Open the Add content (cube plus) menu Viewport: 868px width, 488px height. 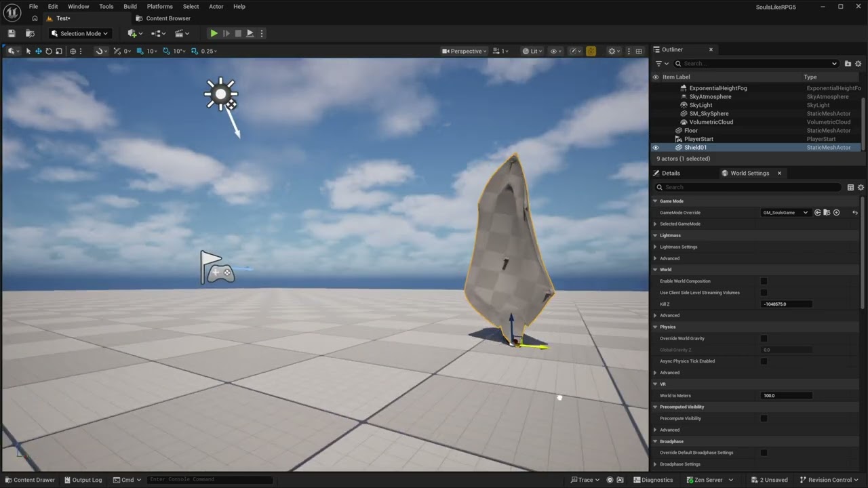point(134,33)
